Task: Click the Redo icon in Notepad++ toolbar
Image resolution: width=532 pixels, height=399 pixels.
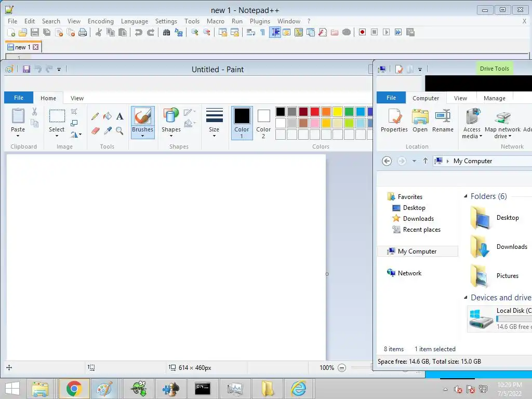Action: (151, 32)
